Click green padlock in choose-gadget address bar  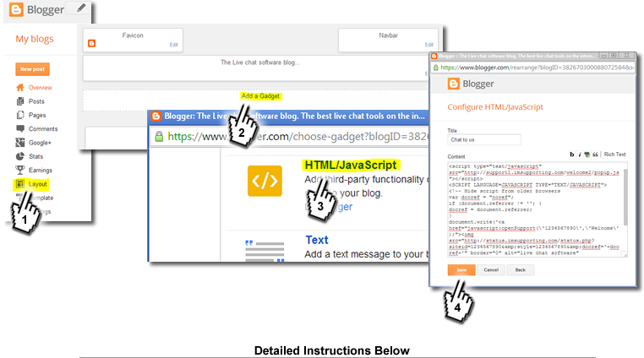(159, 137)
